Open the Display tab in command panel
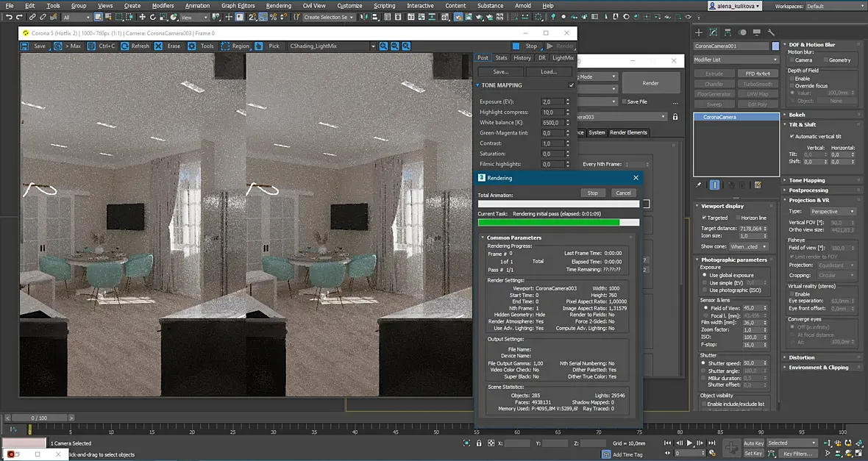Viewport: 868px width, 461px height. (x=757, y=32)
